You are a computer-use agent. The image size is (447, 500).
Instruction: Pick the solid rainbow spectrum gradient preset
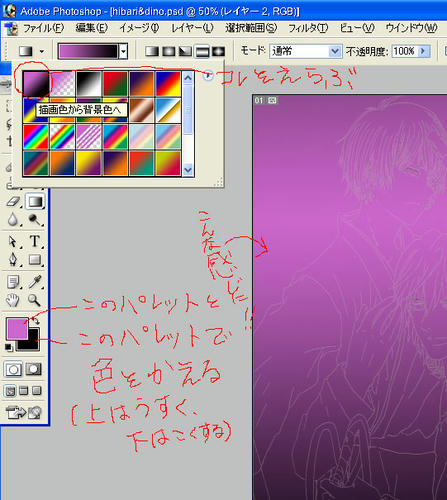[36, 137]
